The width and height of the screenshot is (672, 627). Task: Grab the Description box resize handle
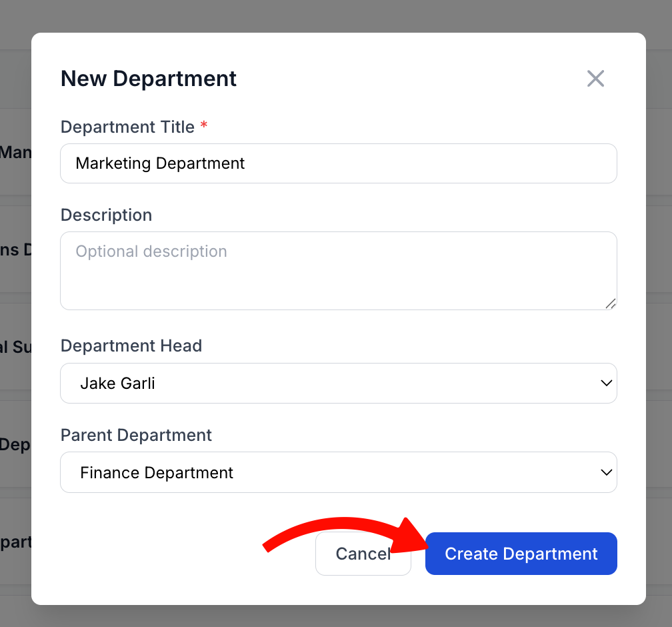(x=611, y=303)
